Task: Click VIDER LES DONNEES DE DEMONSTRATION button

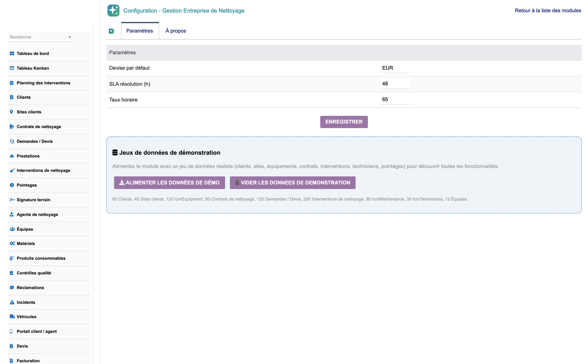Action: click(x=293, y=183)
